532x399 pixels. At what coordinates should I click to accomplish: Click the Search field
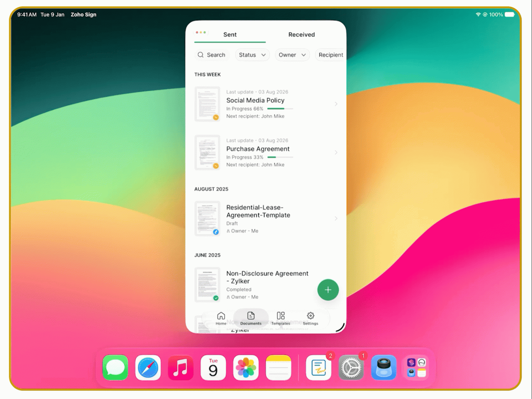pos(211,55)
